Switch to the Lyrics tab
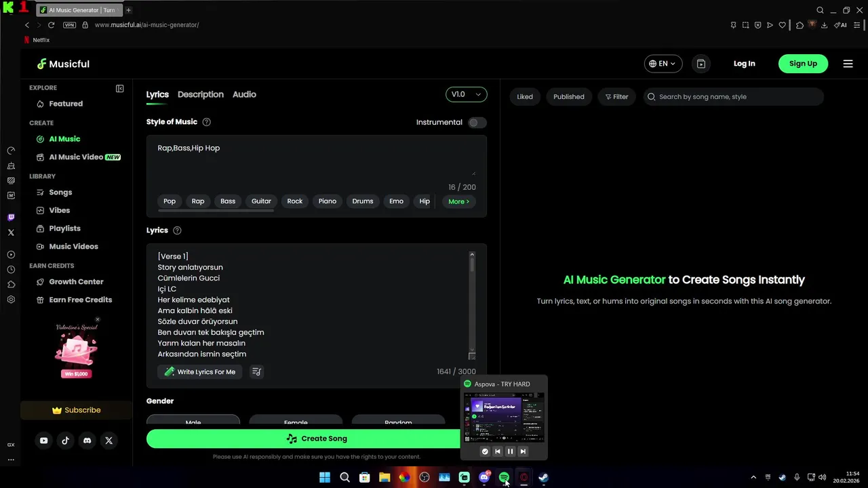 click(x=157, y=94)
